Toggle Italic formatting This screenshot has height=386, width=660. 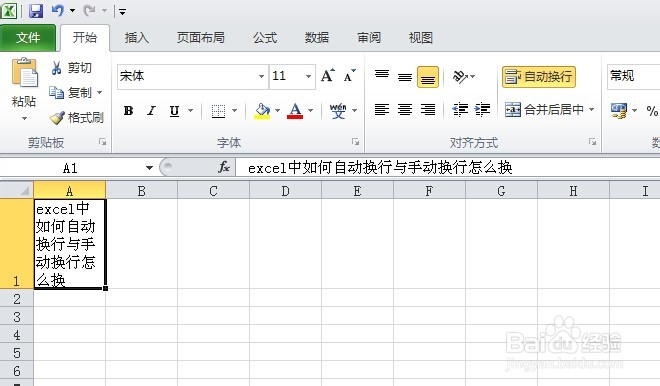[x=151, y=111]
